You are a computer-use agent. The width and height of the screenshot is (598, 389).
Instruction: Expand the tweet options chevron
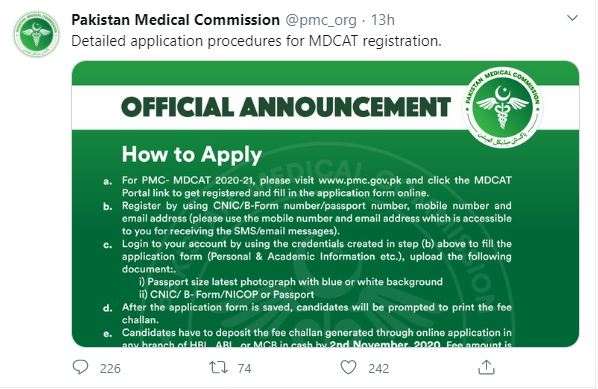(x=572, y=18)
